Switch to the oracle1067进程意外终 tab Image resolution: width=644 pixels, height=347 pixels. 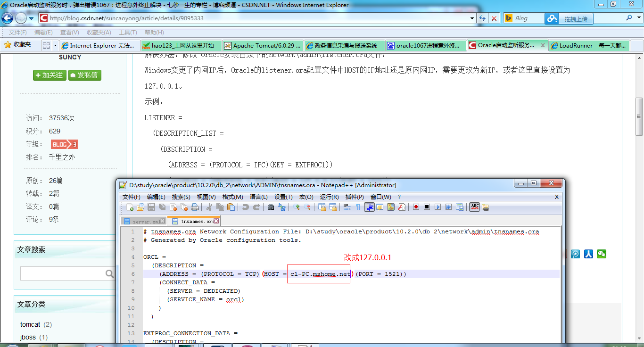(425, 46)
